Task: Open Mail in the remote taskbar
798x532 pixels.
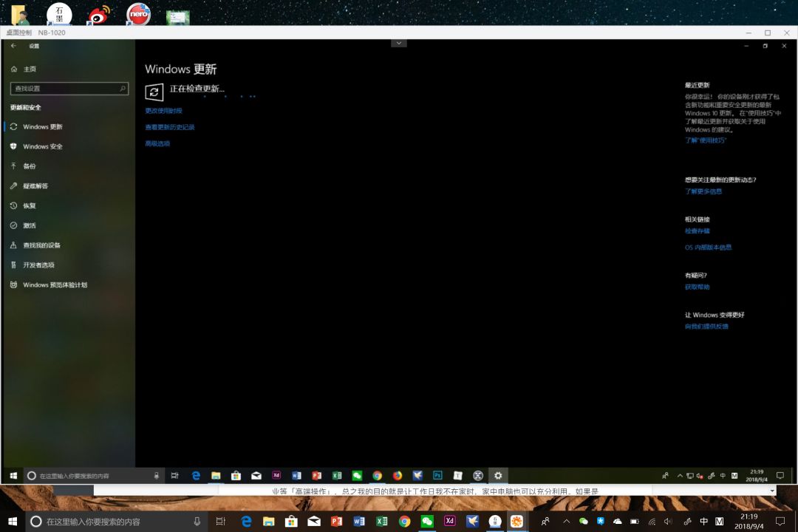Action: (x=256, y=476)
